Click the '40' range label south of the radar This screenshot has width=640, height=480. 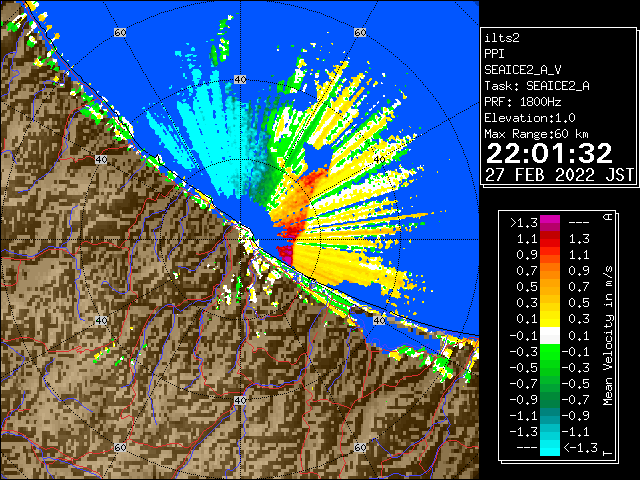tap(240, 400)
